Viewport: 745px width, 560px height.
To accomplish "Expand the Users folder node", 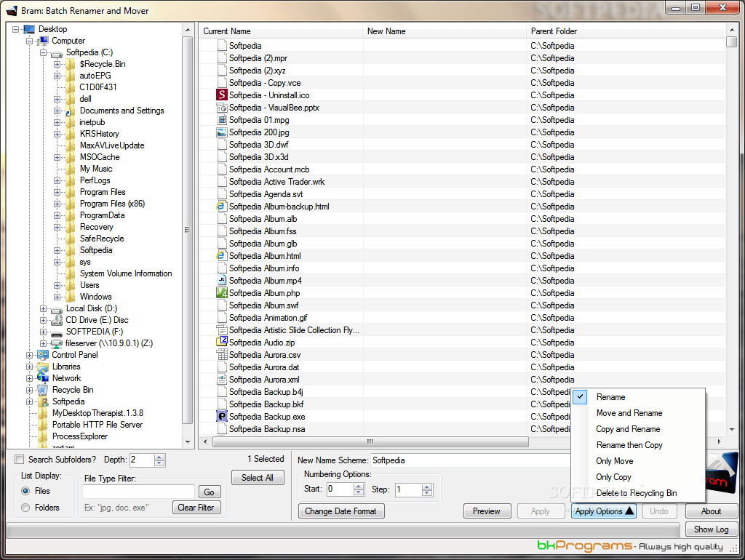I will (57, 286).
